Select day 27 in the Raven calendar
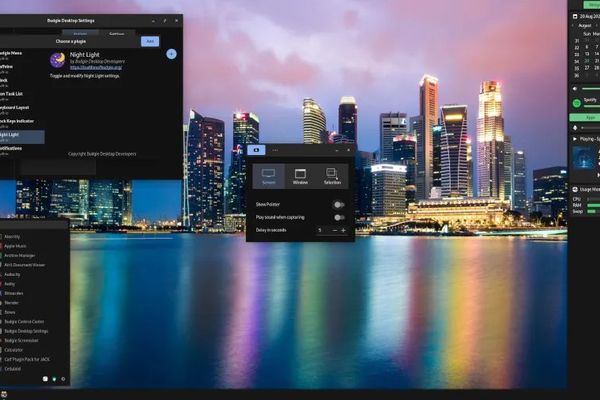The height and width of the screenshot is (400, 600). (x=587, y=68)
